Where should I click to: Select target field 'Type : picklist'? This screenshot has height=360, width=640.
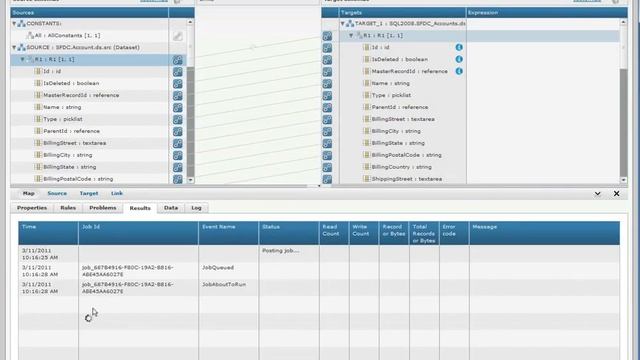[391, 95]
